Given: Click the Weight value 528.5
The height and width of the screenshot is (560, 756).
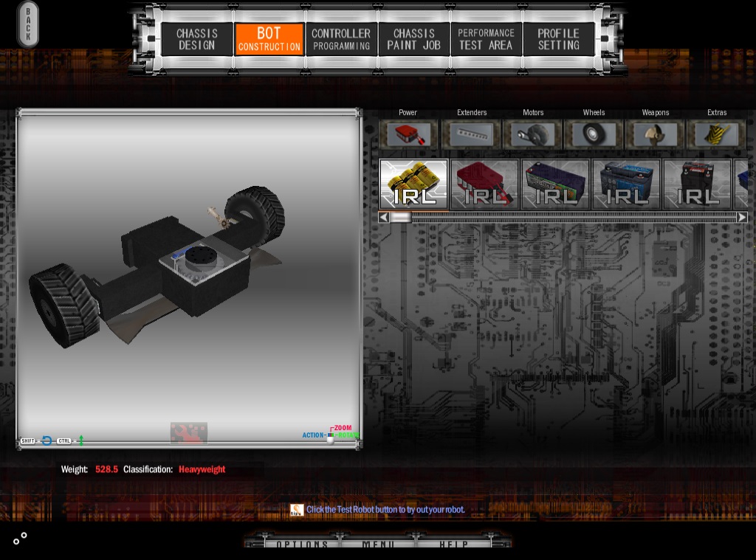Looking at the screenshot, I should point(106,469).
